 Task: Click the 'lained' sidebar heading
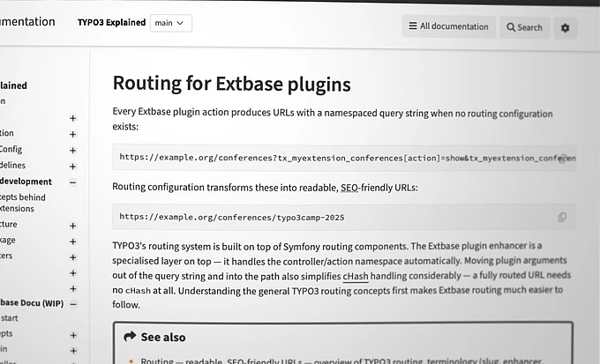(13, 85)
